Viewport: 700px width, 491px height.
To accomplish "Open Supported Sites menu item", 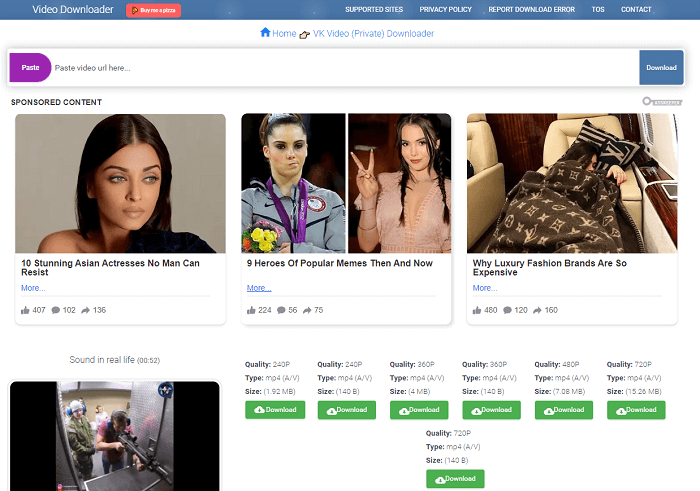I will pyautogui.click(x=374, y=9).
